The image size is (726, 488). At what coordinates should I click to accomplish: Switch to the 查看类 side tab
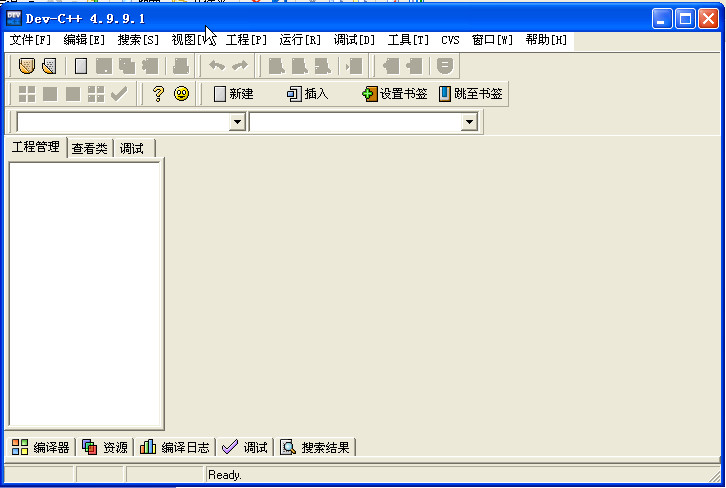coord(89,149)
